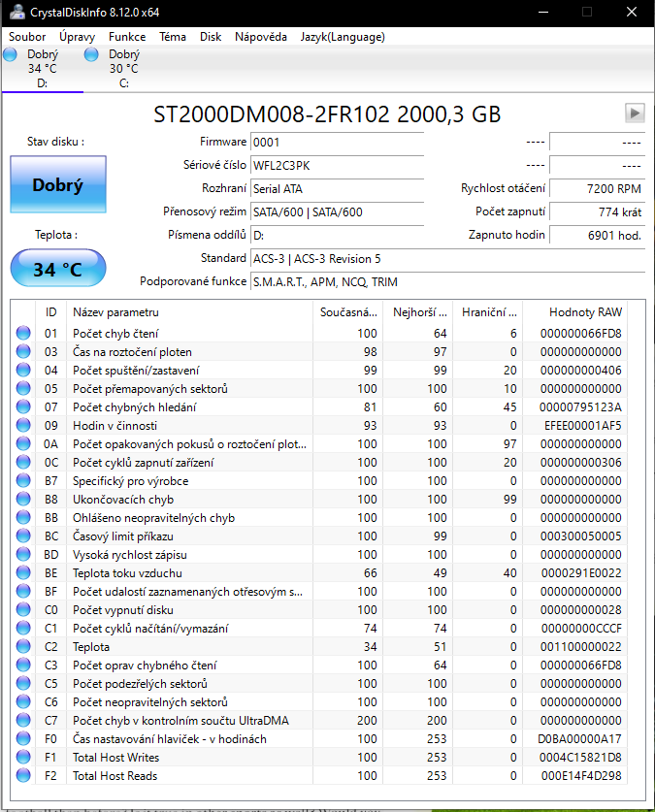Image resolution: width=655 pixels, height=812 pixels.
Task: Click status orb for disk D:
Action: tap(11, 54)
